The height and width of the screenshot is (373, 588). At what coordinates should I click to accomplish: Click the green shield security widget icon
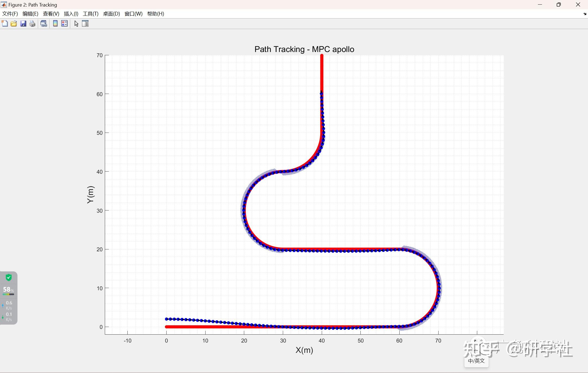click(x=9, y=277)
